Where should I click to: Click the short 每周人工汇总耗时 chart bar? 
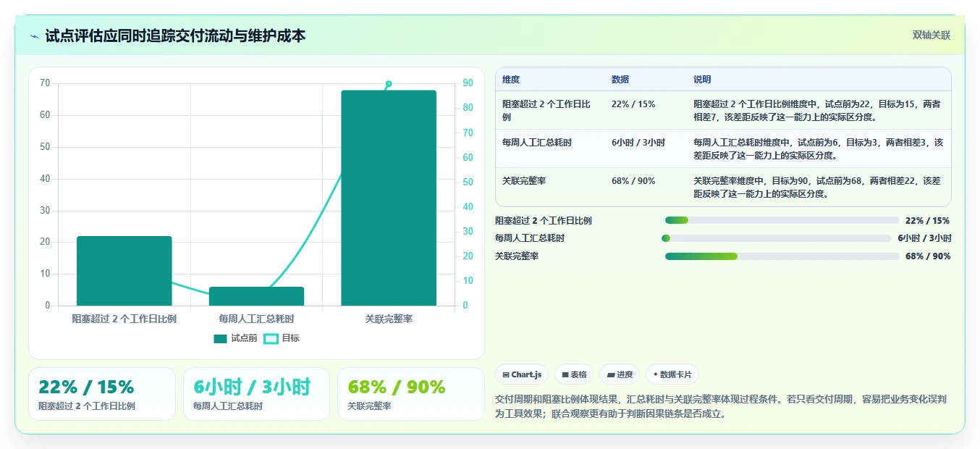coord(256,296)
